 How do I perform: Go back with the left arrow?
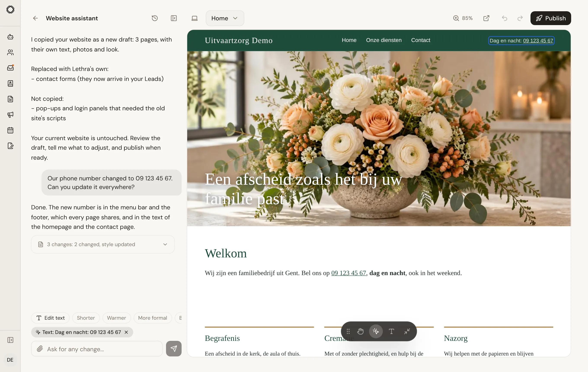tap(35, 18)
